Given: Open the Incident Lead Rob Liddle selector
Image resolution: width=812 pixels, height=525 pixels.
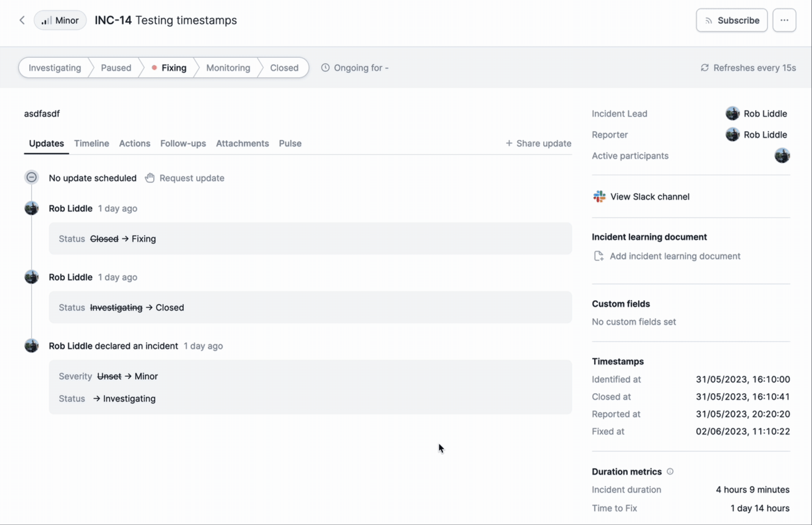Looking at the screenshot, I should pos(756,113).
